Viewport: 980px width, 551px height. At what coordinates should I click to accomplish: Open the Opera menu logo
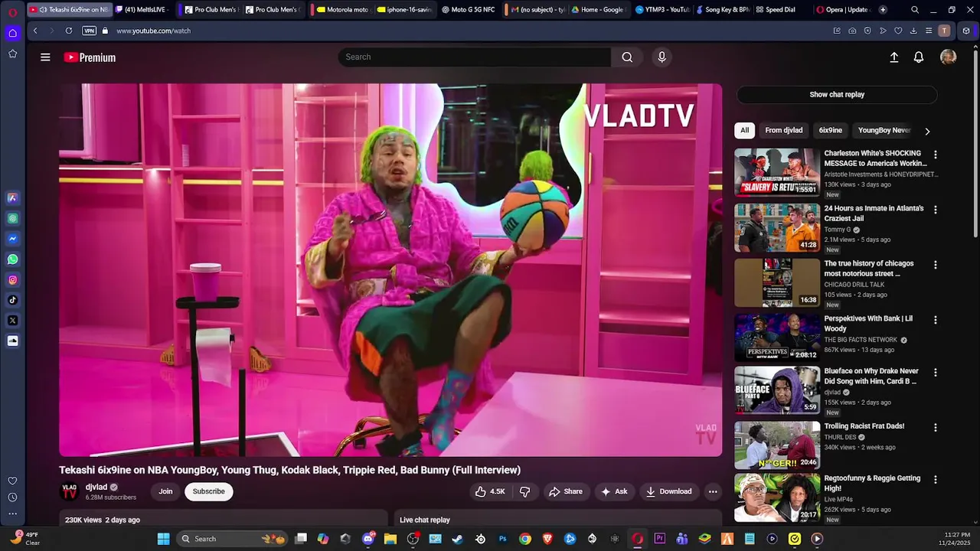pos(12,12)
